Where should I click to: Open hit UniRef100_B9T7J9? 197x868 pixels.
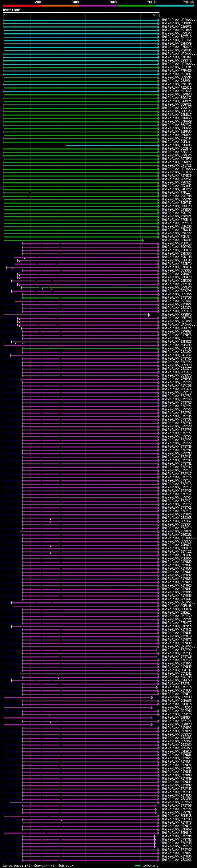[177, 37]
